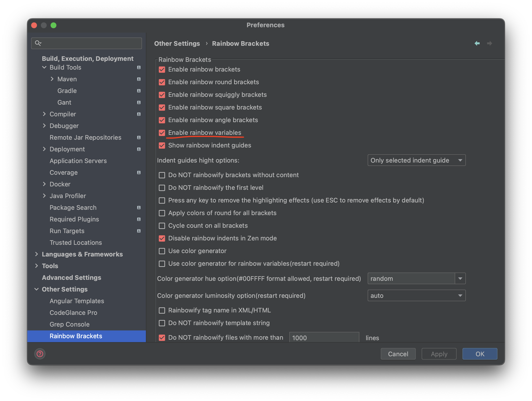Viewport: 532px width, 401px height.
Task: Enable Do NOT rainbowify the first level
Action: pos(162,188)
